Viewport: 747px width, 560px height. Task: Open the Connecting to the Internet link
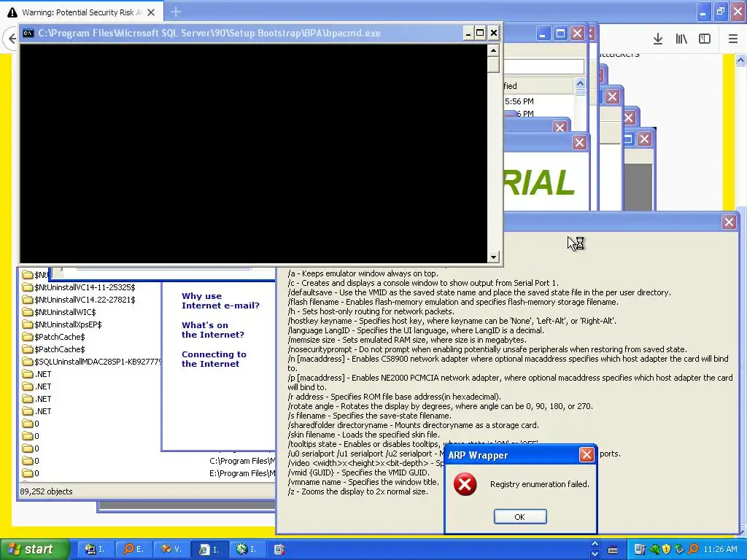(x=214, y=359)
